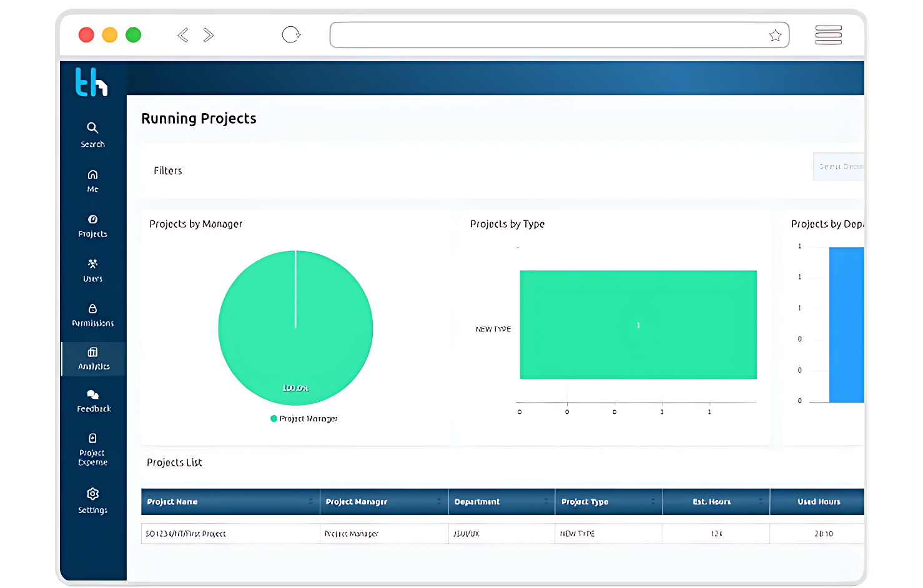Click the green maximize dot
Viewport: 923px width, 588px height.
pos(133,35)
